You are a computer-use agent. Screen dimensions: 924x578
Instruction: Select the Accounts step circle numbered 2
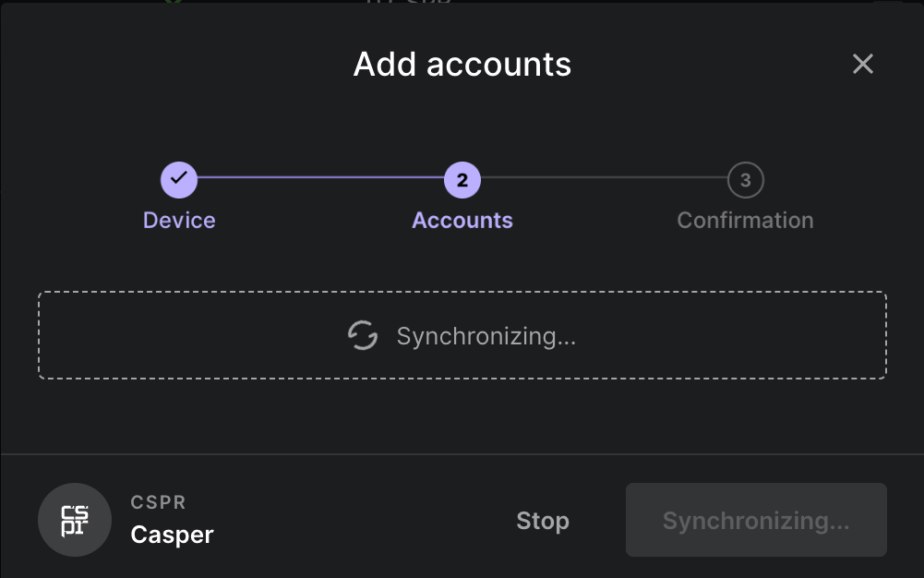click(x=462, y=180)
